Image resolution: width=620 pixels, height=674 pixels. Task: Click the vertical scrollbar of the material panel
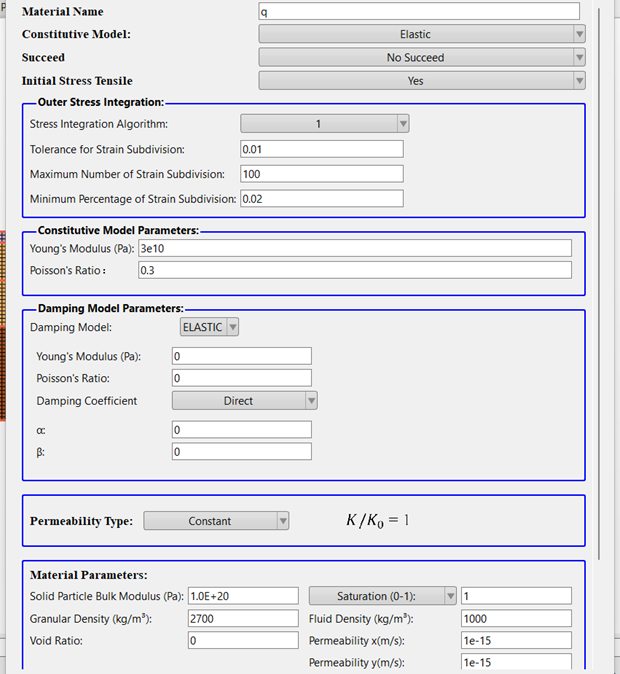point(599,284)
